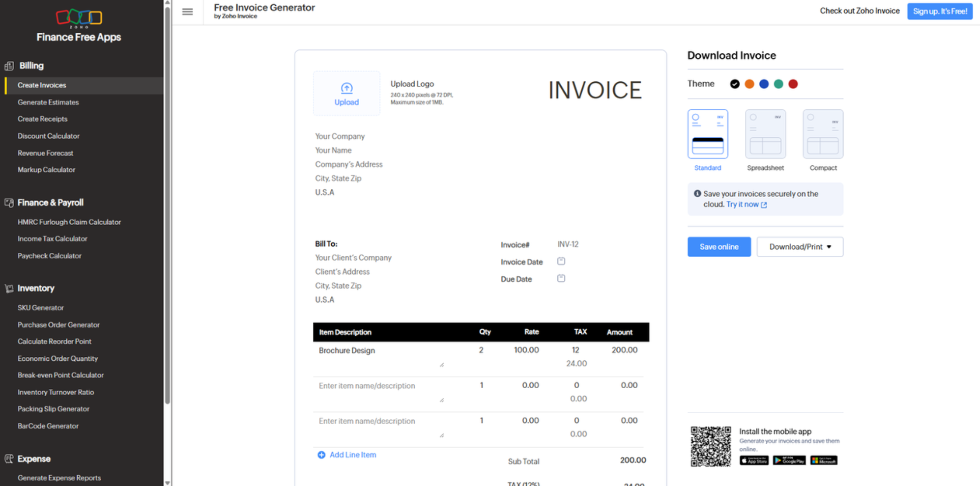Follow the Try it now link

(743, 204)
